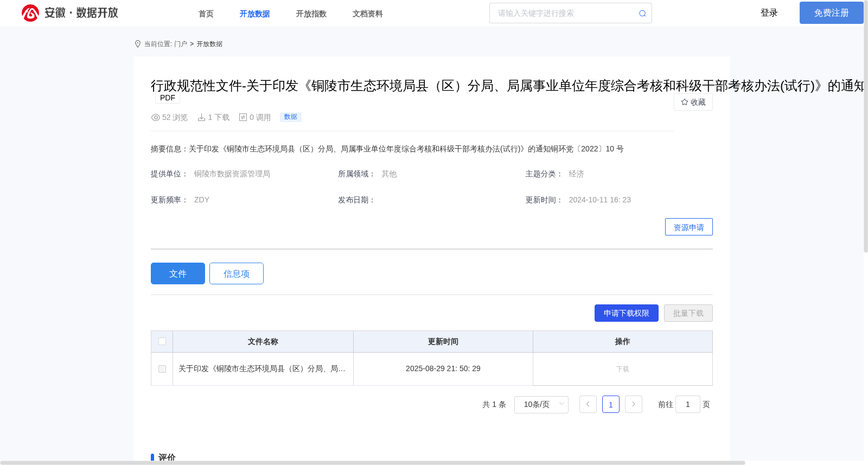Image resolution: width=868 pixels, height=465 pixels.
Task: Click the file name cell 关于印发《铜陵市生态环境局县
Action: point(262,369)
